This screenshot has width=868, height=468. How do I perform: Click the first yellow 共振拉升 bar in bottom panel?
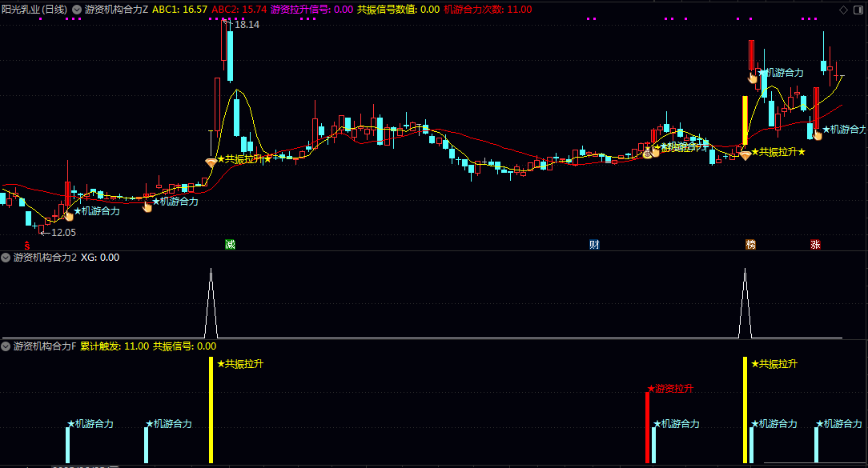point(211,410)
